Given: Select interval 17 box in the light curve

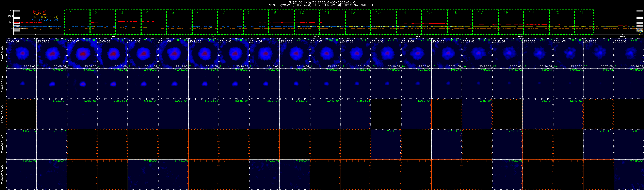Looking at the screenshot, I should (x=485, y=22).
